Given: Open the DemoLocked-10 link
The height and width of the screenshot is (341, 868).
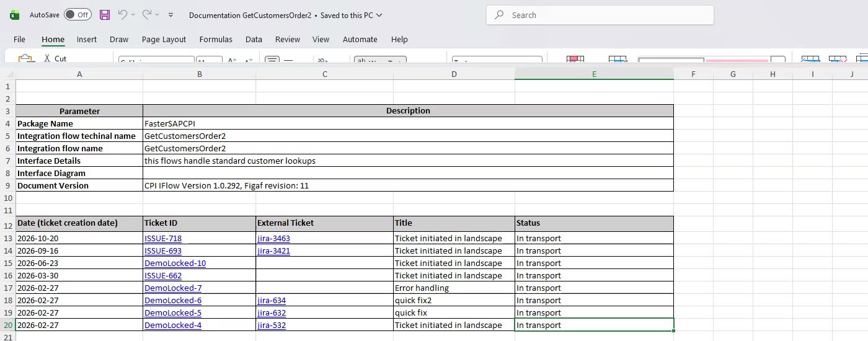Looking at the screenshot, I should pyautogui.click(x=175, y=263).
